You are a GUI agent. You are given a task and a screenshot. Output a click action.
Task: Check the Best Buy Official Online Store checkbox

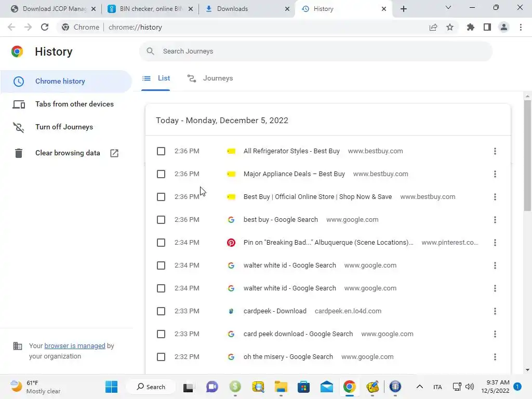pos(161,197)
